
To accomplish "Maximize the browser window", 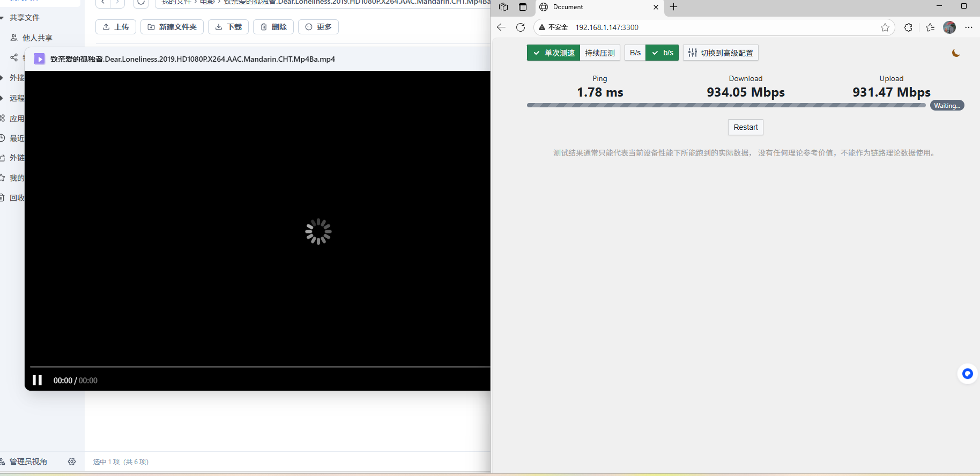I will [x=964, y=6].
